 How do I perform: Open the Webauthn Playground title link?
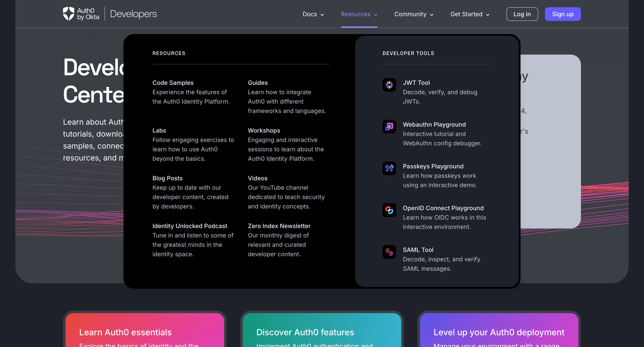(x=434, y=124)
